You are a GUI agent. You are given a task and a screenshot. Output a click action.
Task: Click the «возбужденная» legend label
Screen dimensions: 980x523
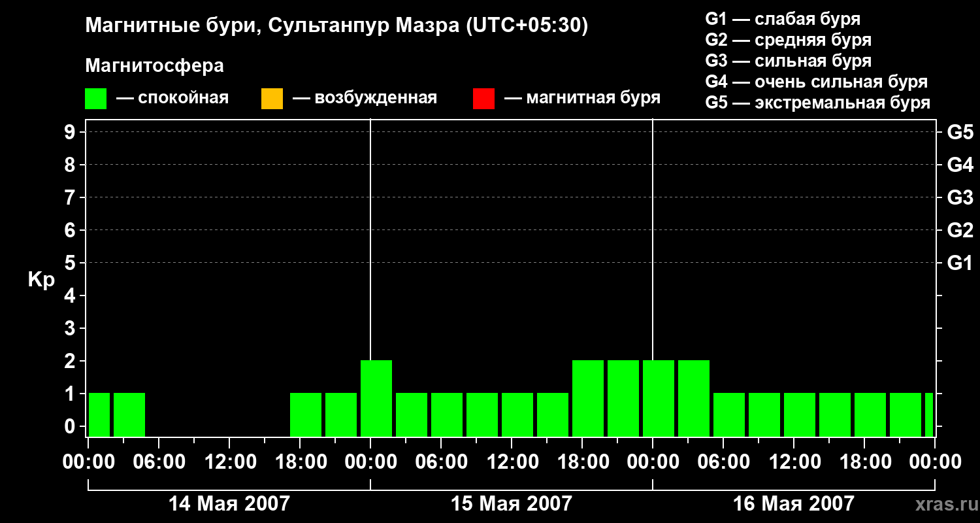(376, 98)
